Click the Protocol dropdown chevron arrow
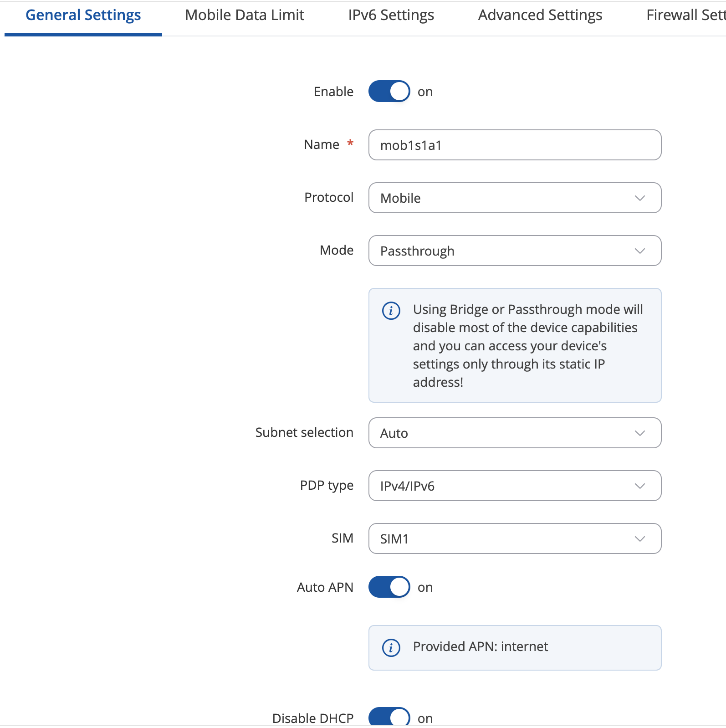Screen dimensions: 726x728 click(640, 198)
